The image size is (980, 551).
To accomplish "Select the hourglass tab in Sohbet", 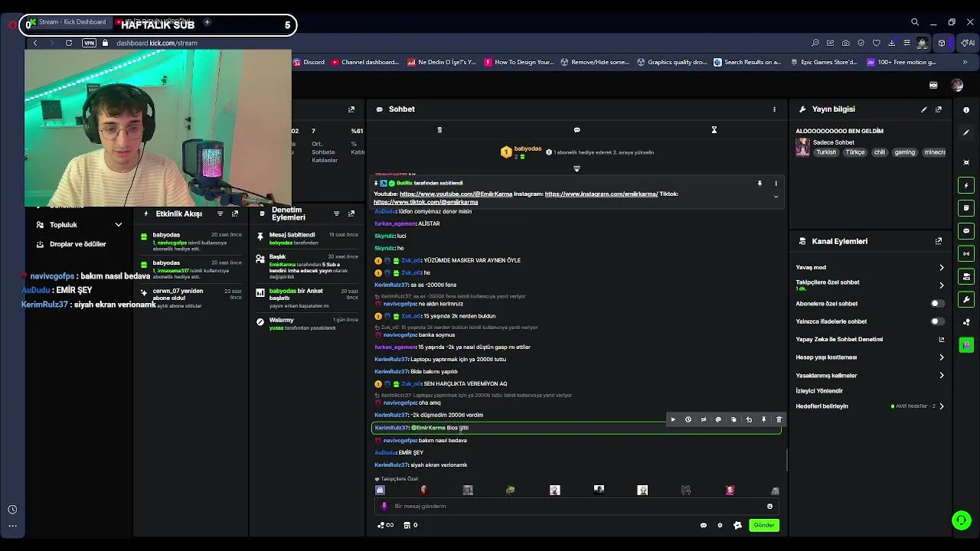I will pos(714,130).
